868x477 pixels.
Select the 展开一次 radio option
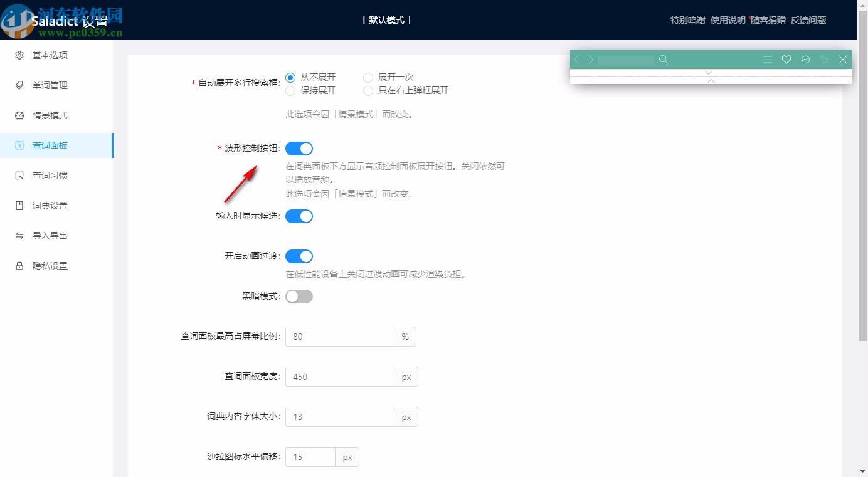(368, 77)
